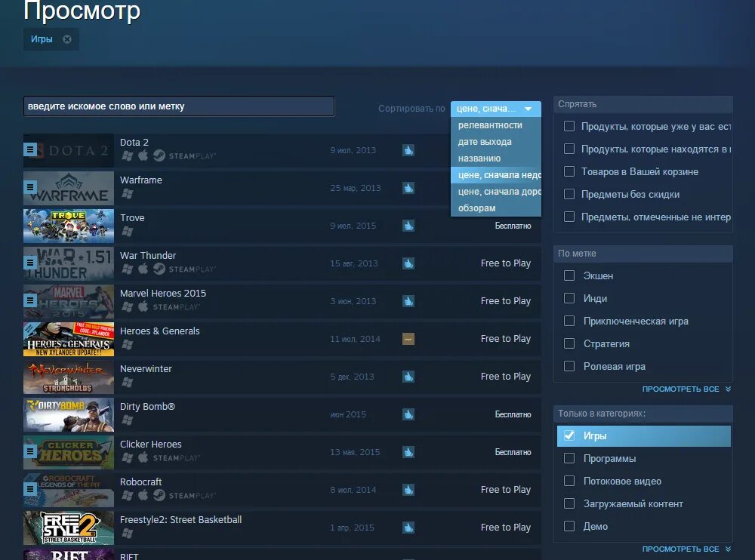
Task: Click the Neverwinter review thumbs-up icon
Action: tap(408, 377)
